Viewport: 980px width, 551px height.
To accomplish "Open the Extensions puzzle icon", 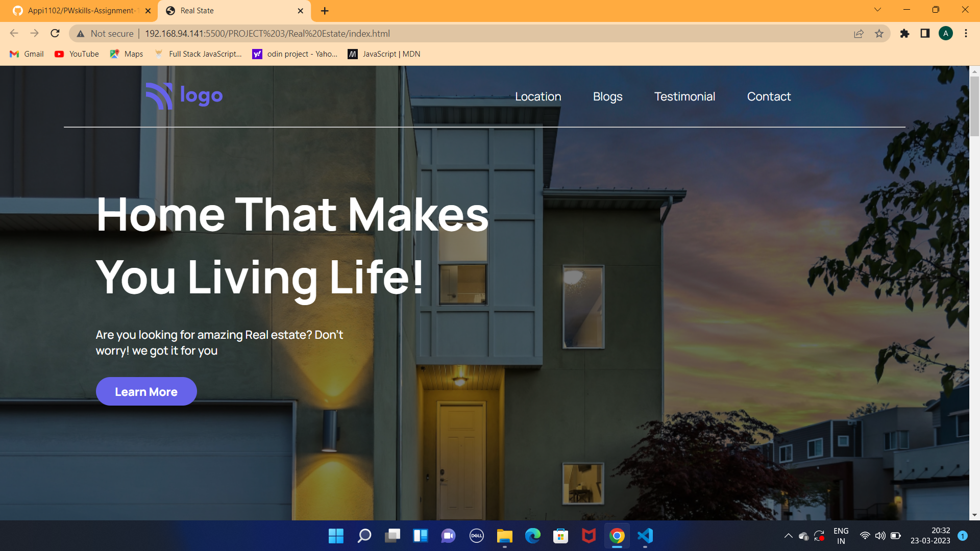I will [x=904, y=34].
